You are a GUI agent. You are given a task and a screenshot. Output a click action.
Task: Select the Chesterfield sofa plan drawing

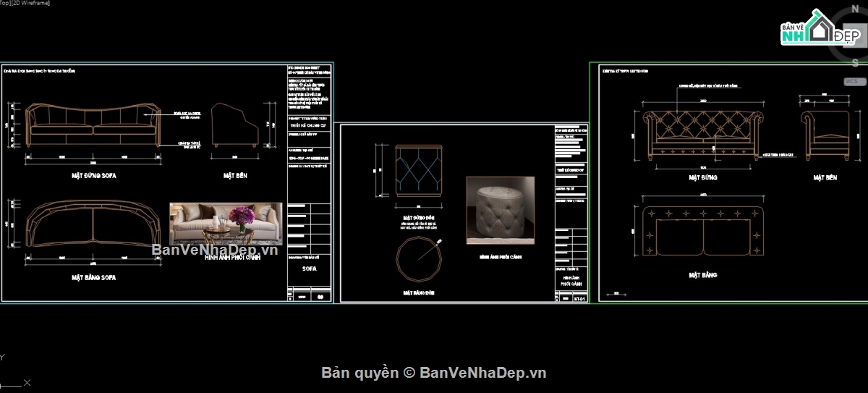click(702, 230)
